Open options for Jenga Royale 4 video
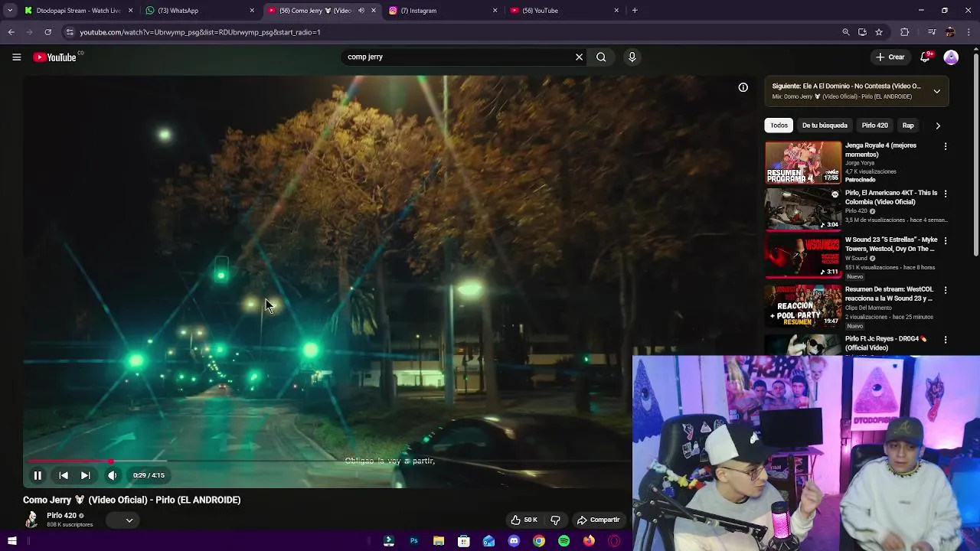The height and width of the screenshot is (551, 980). coord(945,146)
